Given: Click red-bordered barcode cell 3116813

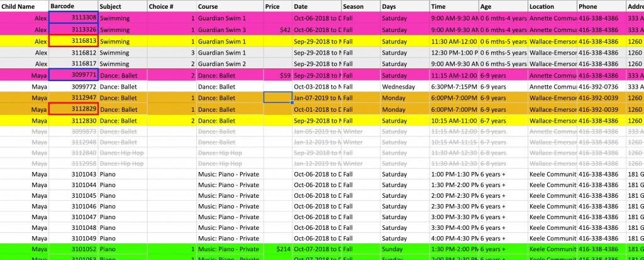Looking at the screenshot, I should (73, 41).
